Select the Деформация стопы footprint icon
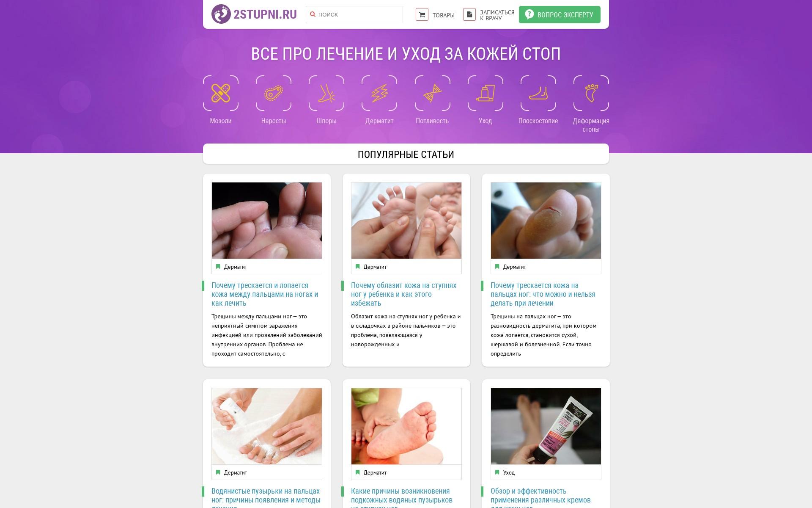 pos(591,93)
